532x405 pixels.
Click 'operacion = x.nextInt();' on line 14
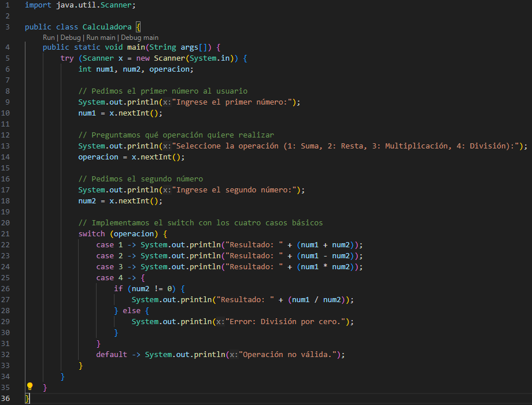131,157
